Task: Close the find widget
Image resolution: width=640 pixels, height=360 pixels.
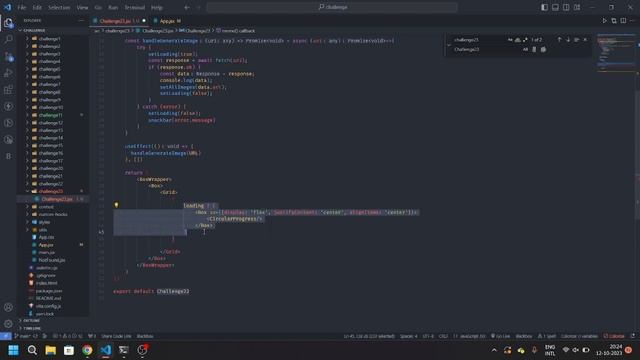Action: point(585,40)
